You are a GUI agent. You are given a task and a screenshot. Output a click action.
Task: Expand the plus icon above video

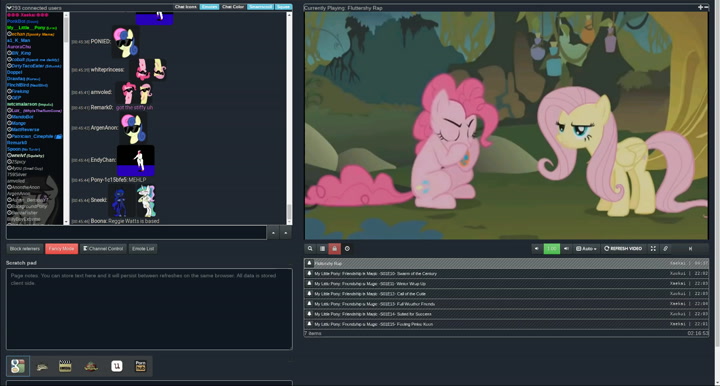700,7
